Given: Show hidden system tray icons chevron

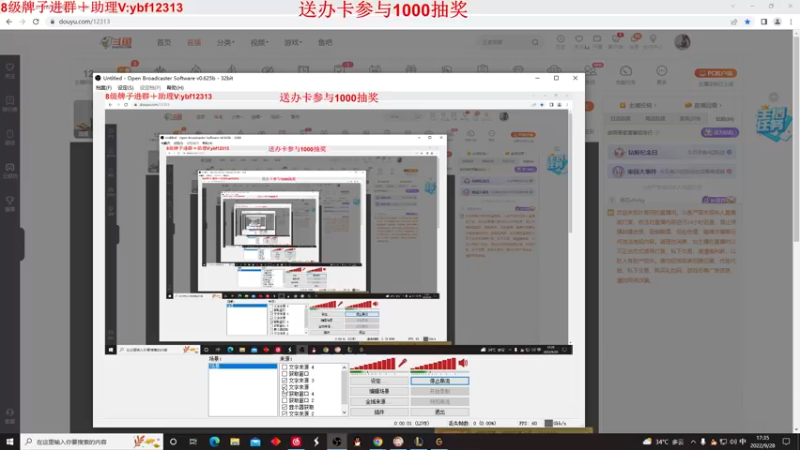Looking at the screenshot, I should click(x=693, y=441).
